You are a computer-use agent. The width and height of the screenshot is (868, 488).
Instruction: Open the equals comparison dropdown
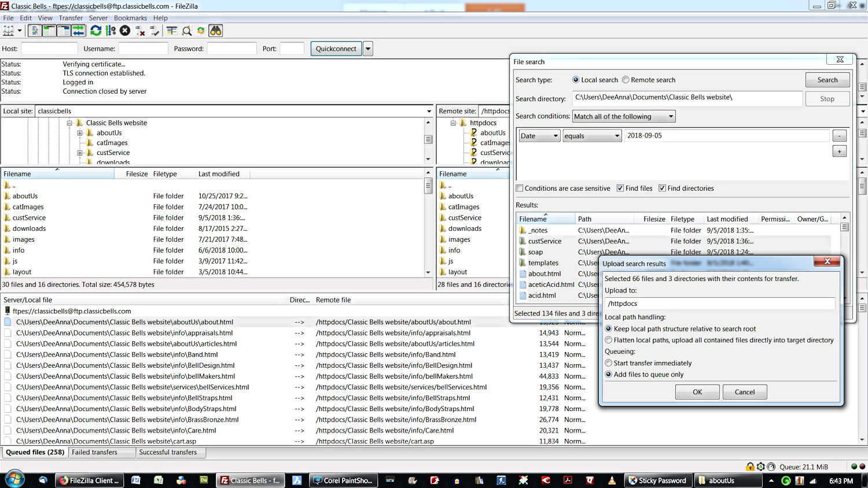pyautogui.click(x=592, y=136)
